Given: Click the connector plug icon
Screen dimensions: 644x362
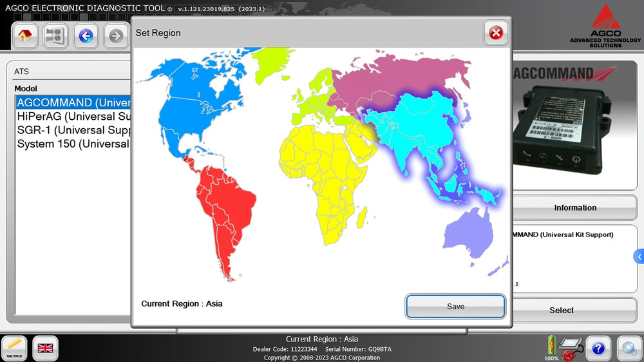Looking at the screenshot, I should [x=56, y=36].
